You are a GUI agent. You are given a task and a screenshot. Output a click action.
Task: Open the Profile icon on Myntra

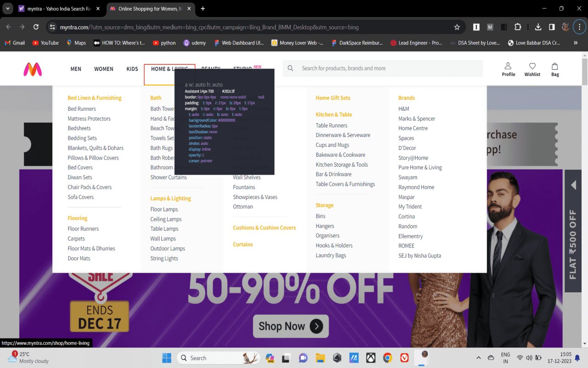tap(508, 69)
